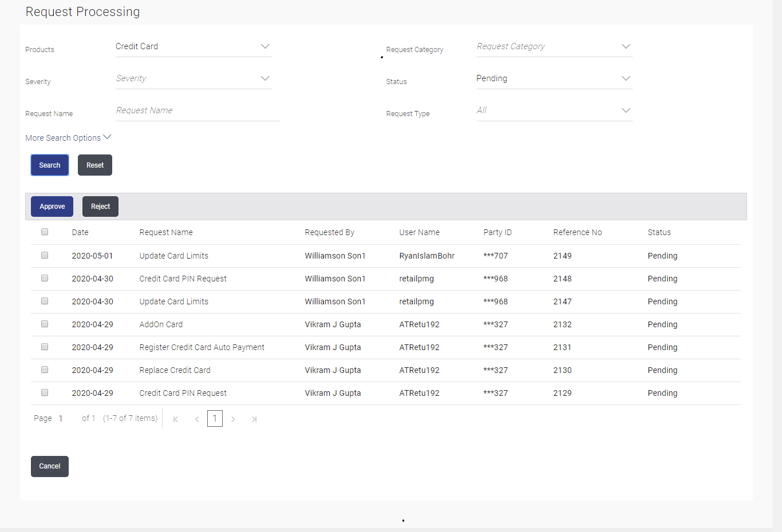Click the Search button
782x532 pixels.
(49, 165)
